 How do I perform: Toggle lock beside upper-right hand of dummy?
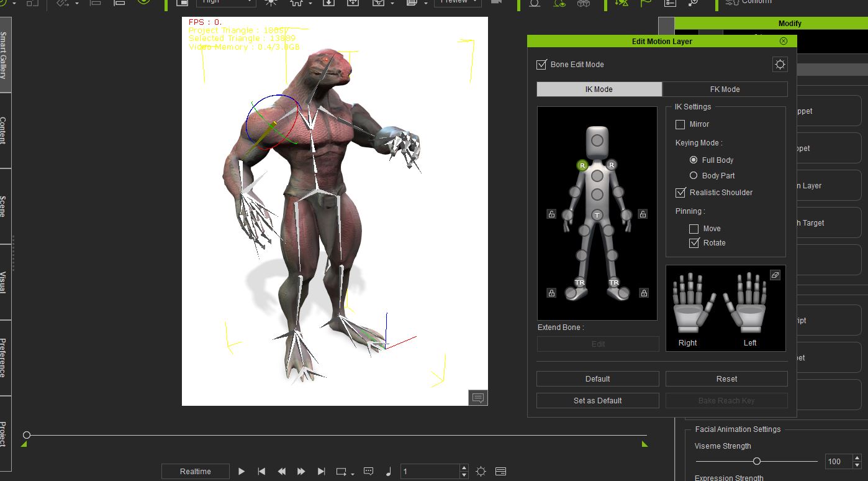[x=643, y=214]
